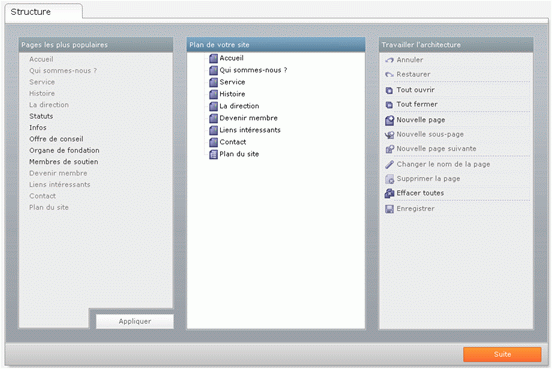Click the Effacer toutes icon
Viewport: 552px width, 369px height.
(x=389, y=193)
